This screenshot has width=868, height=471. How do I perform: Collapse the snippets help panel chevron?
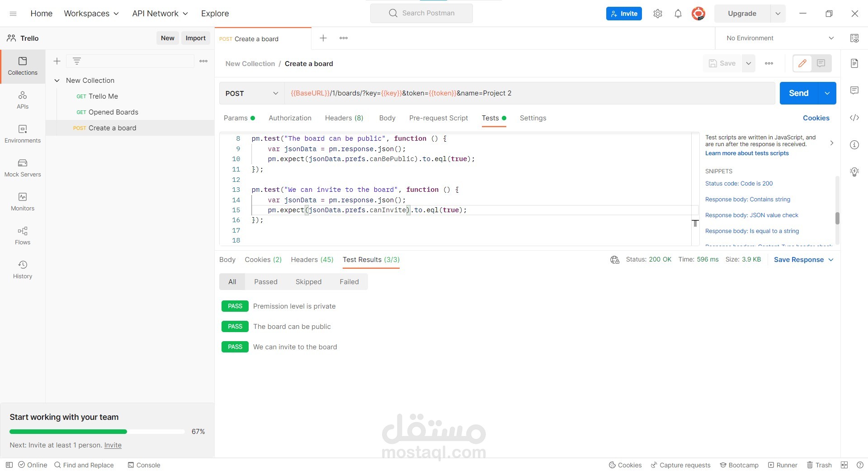(831, 143)
